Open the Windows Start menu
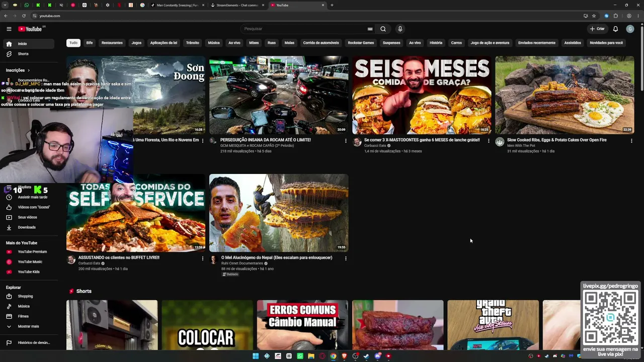Screen dimensions: 644x362 (x=256, y=356)
